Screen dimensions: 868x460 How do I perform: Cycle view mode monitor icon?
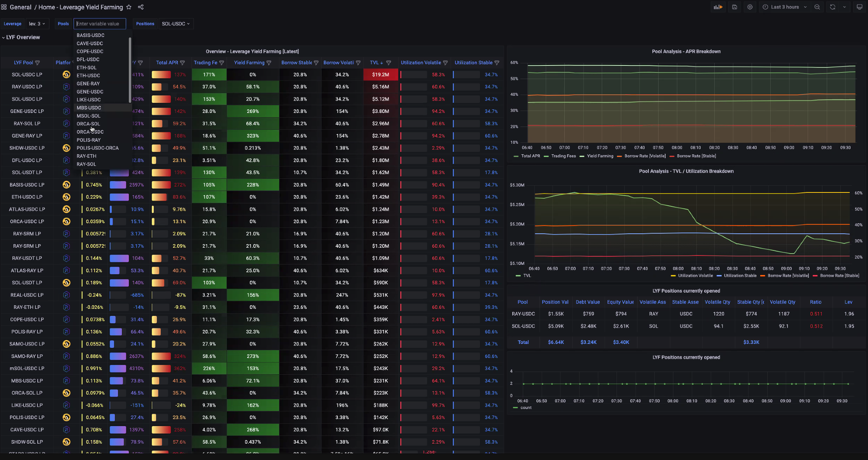pos(860,7)
